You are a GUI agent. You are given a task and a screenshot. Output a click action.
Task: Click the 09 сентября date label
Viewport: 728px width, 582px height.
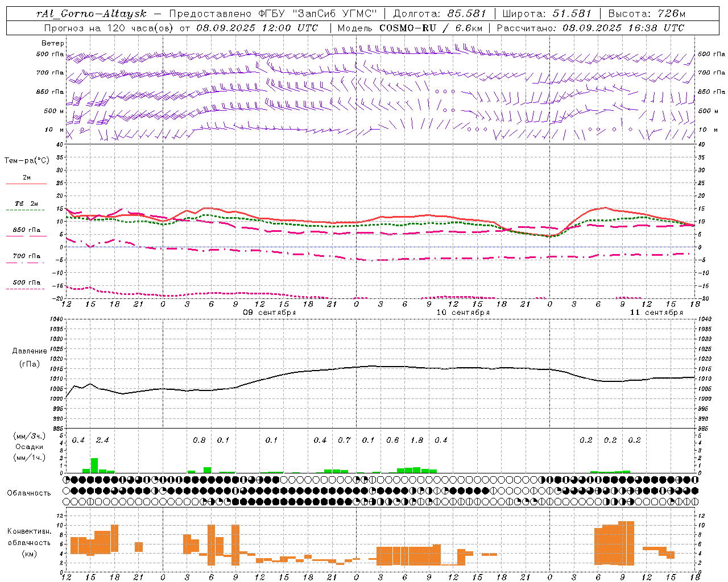point(270,313)
